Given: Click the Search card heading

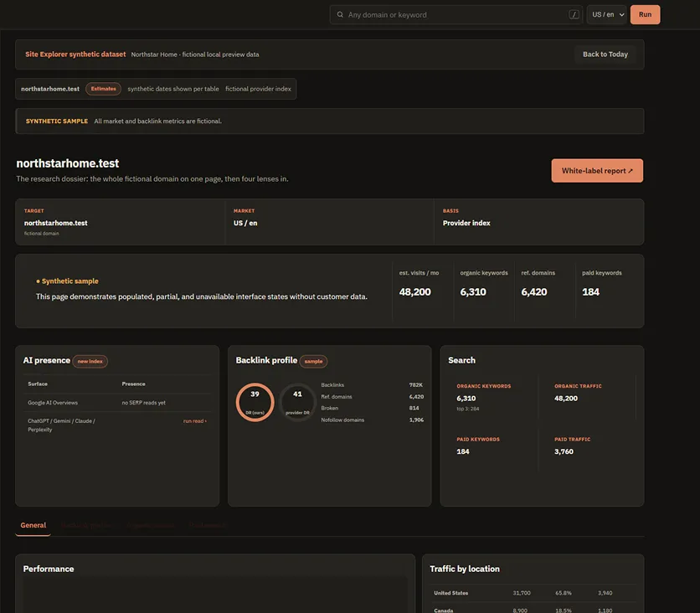Looking at the screenshot, I should [x=461, y=360].
